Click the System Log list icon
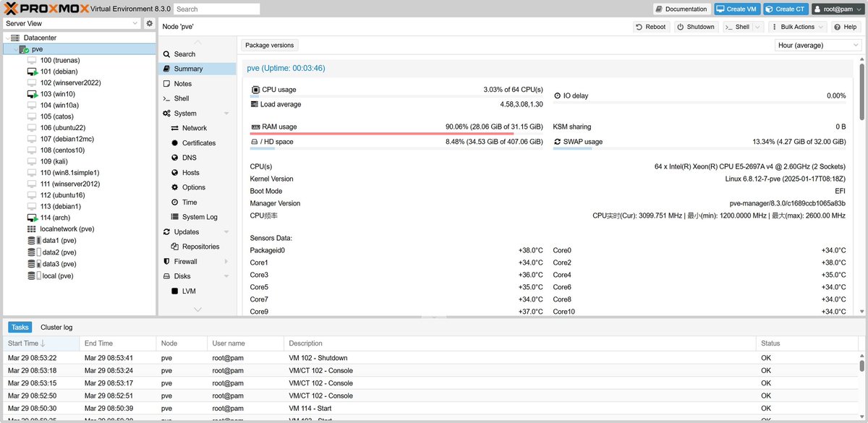 click(x=175, y=217)
